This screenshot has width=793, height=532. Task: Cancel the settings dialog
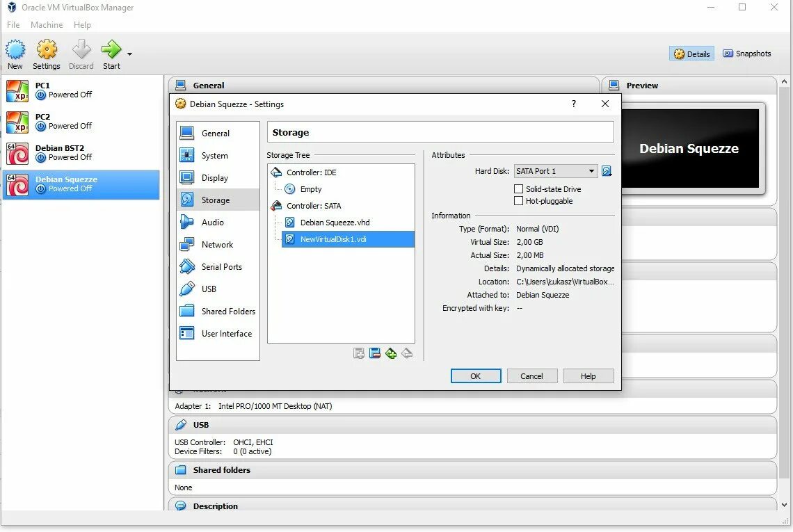[532, 376]
